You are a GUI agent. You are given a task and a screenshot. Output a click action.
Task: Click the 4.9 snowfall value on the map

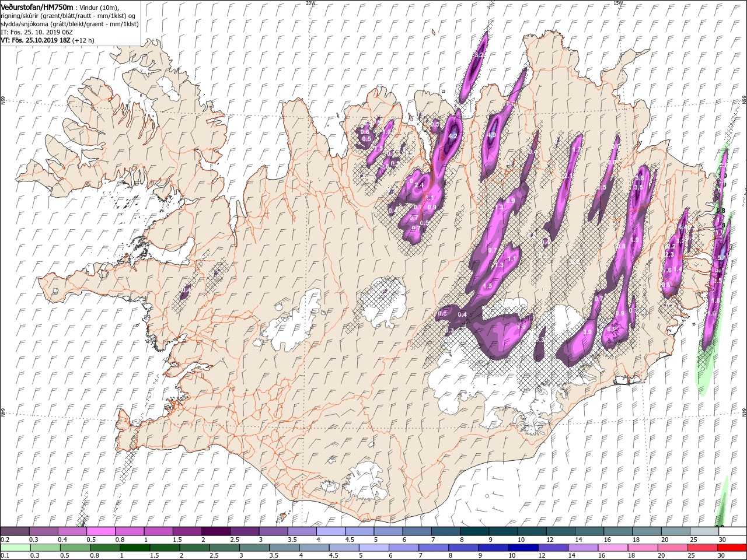491,135
